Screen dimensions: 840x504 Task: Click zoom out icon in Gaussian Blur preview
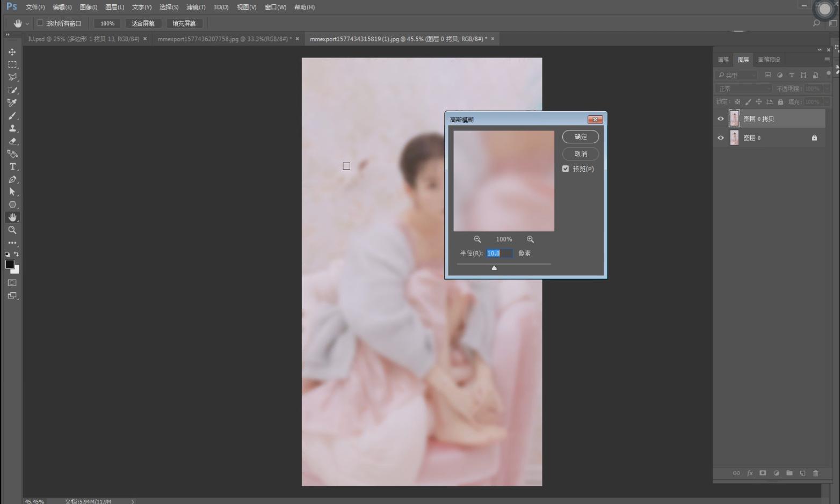tap(477, 239)
